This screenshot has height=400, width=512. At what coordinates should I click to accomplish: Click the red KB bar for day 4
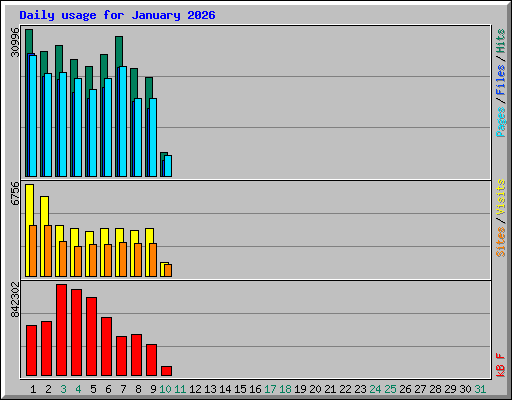tap(76, 333)
